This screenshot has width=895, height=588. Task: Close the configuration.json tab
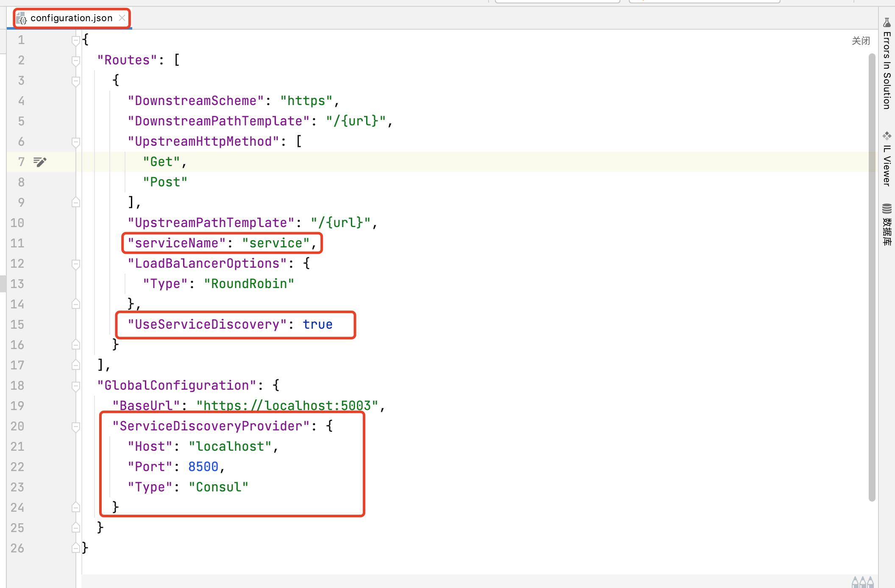click(x=122, y=18)
